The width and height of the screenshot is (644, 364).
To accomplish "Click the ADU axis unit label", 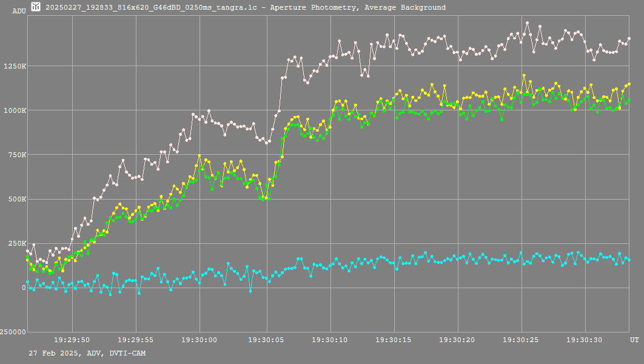I will coord(19,11).
